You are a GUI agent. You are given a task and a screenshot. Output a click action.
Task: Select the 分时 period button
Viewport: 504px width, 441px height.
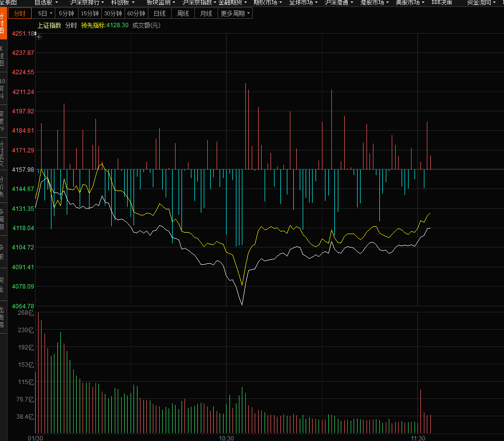point(20,13)
